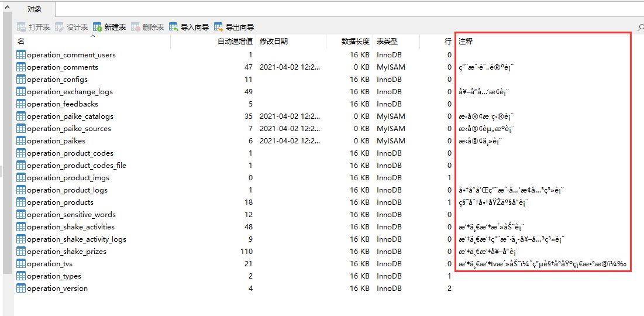
Task: Select table icon for operation_types
Action: pos(21,276)
